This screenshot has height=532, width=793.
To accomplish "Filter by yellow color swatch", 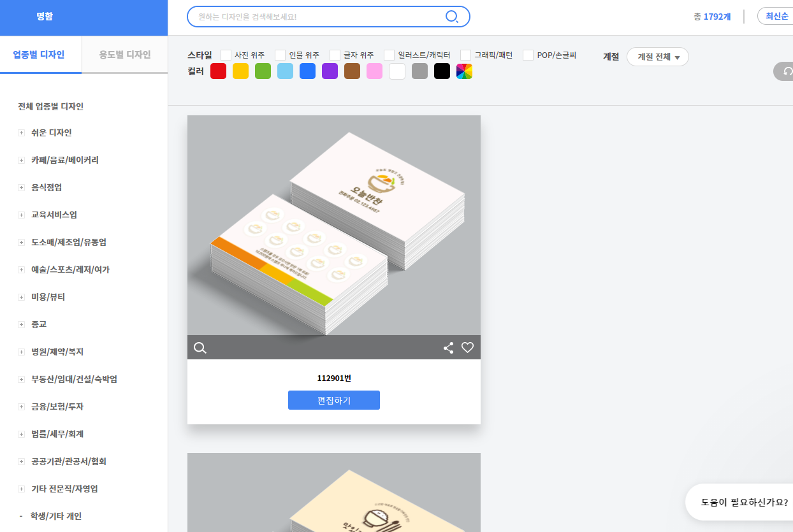I will click(x=241, y=71).
